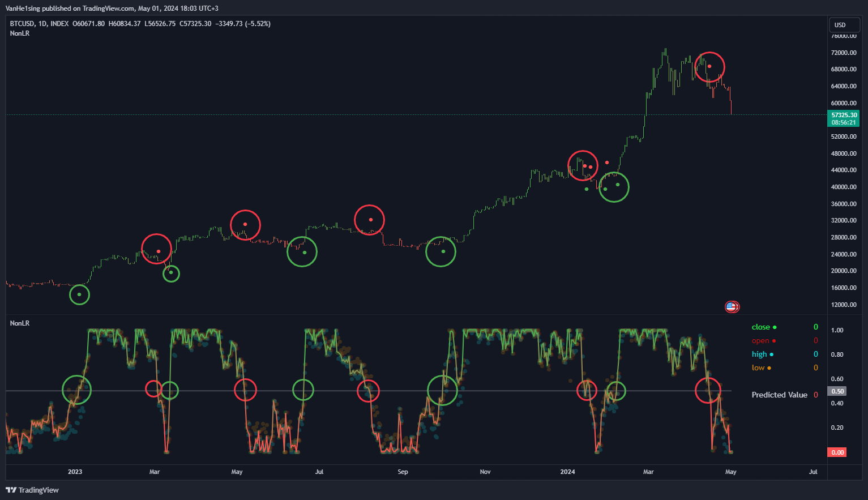Viewport: 868px width, 500px height.
Task: Click the 40000.00 price axis label
Action: 844,187
